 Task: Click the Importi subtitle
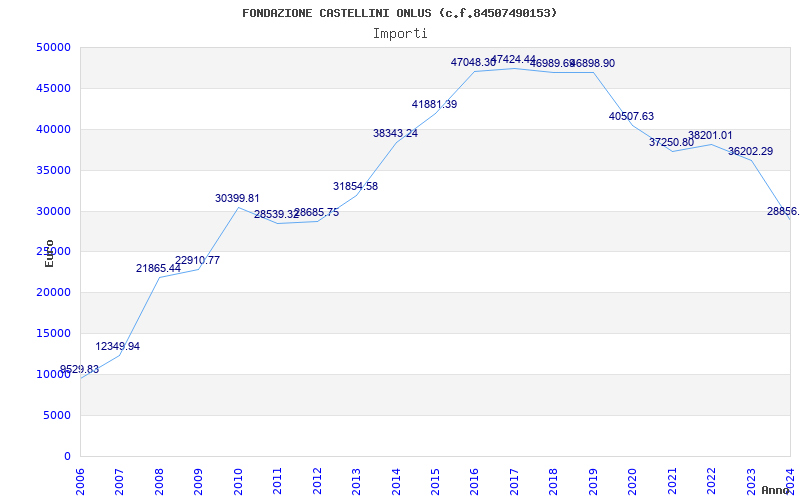coord(400,34)
